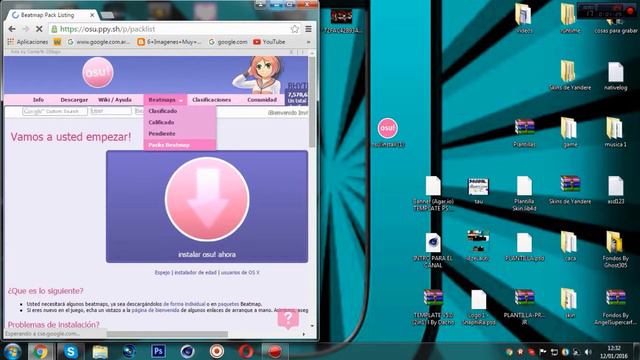
Task: Click the osu.ppy.sh address bar
Action: [x=171, y=29]
